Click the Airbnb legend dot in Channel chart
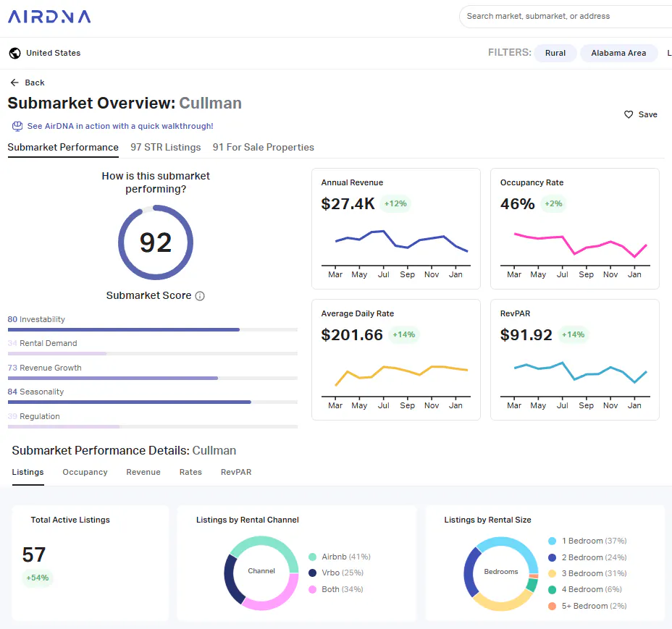This screenshot has width=672, height=629. (312, 557)
